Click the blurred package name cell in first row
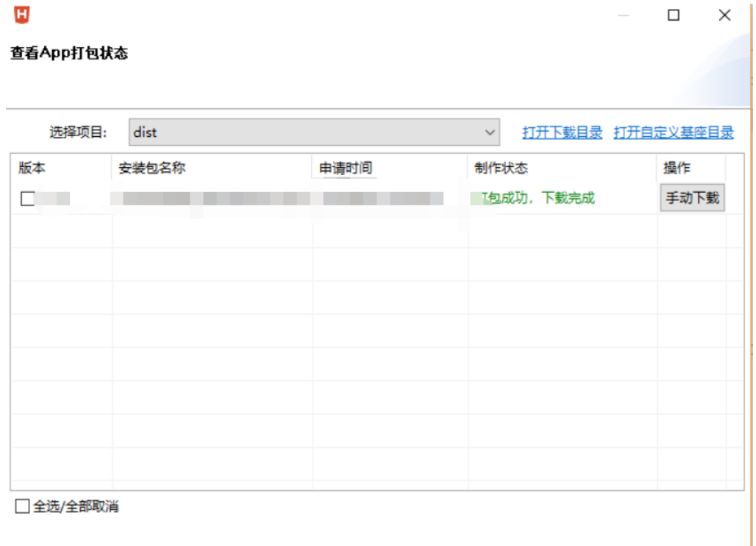The height and width of the screenshot is (546, 756). 210,198
